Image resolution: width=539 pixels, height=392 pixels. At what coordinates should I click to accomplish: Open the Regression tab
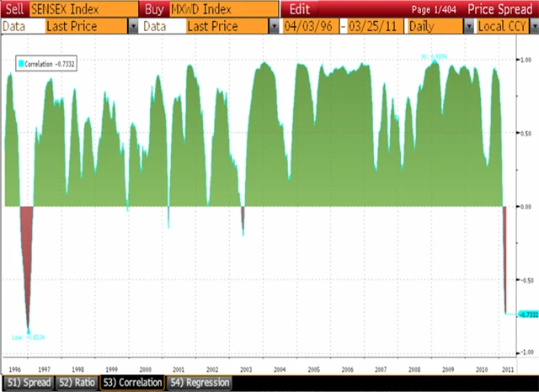pyautogui.click(x=200, y=383)
